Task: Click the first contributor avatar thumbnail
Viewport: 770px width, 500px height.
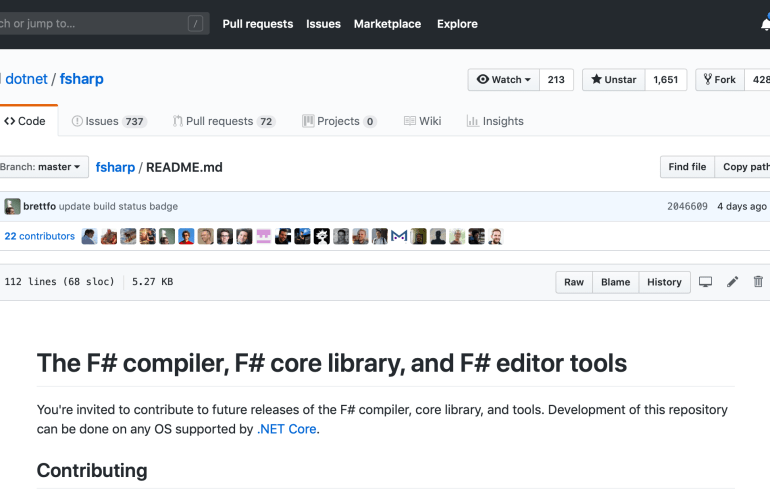Action: tap(90, 237)
